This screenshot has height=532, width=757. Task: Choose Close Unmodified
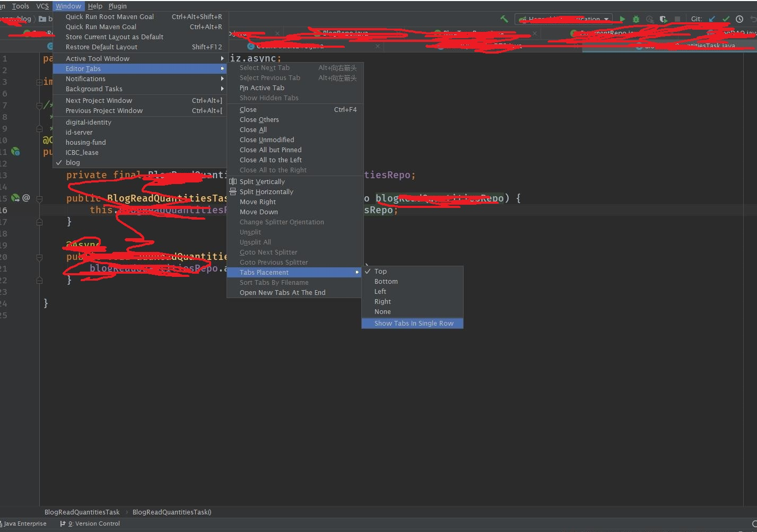pos(295,139)
